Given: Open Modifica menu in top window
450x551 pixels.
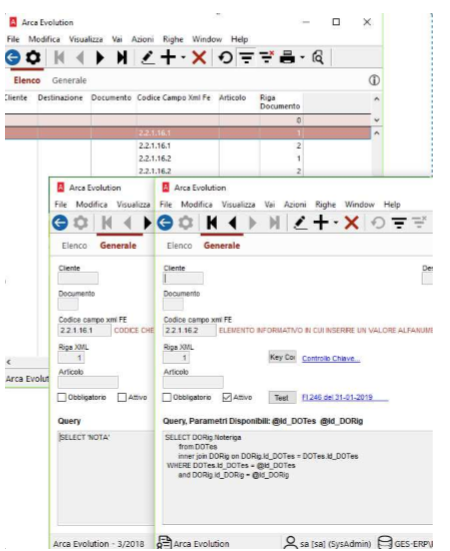Looking at the screenshot, I should [44, 39].
